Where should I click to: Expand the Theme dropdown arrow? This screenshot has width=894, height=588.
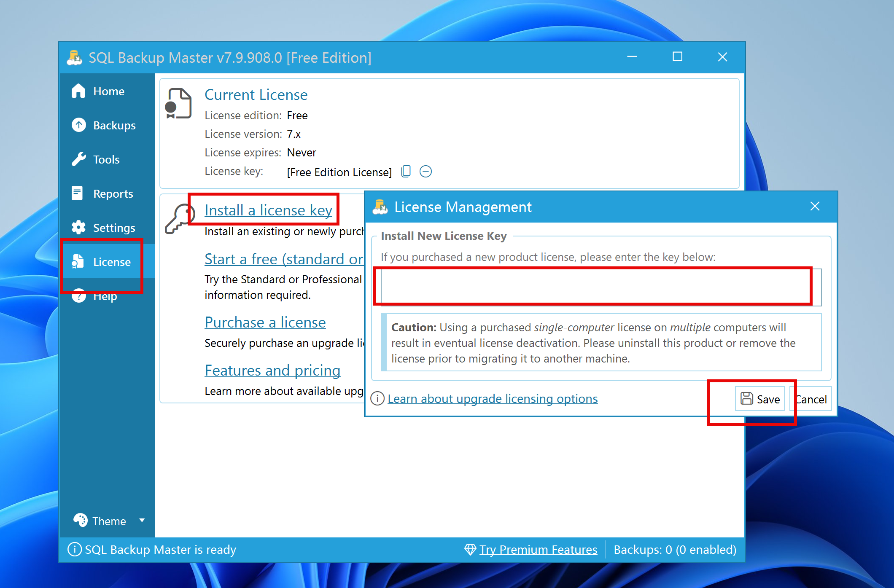point(142,521)
